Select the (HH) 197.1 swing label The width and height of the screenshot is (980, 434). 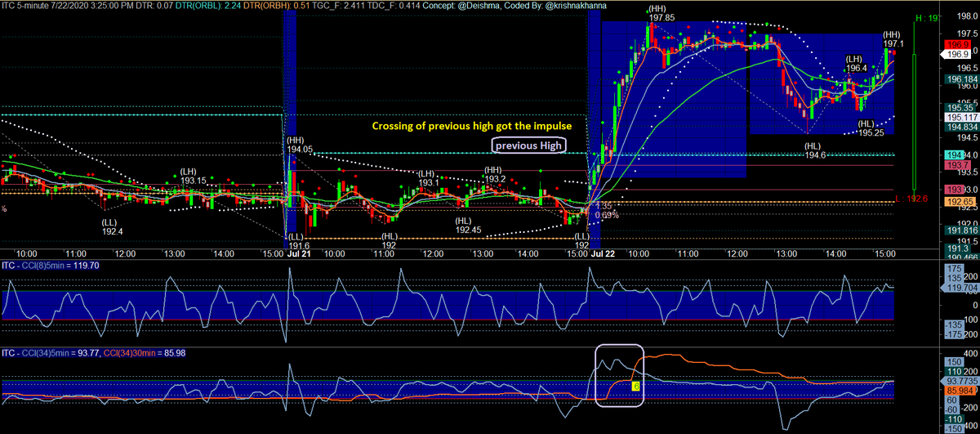(x=893, y=38)
